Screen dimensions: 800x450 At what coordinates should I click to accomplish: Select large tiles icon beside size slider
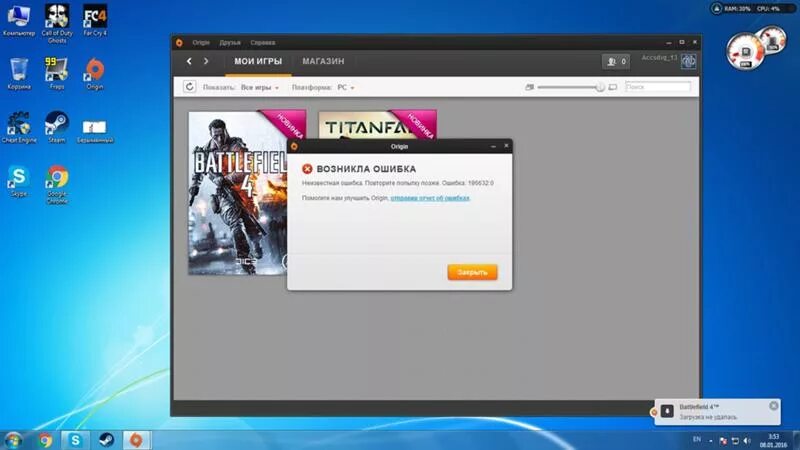[x=613, y=87]
